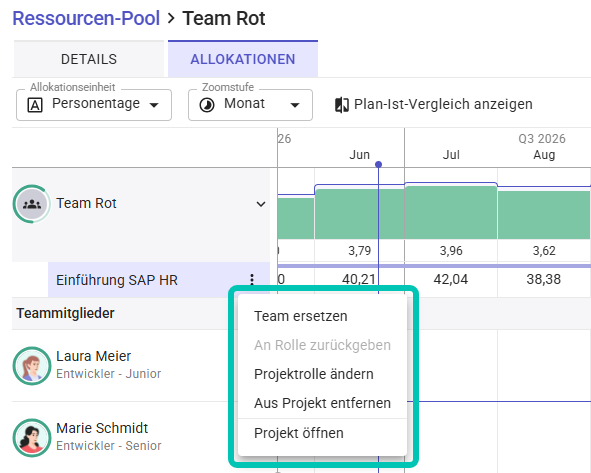Click the July green utilization bar

tap(451, 213)
